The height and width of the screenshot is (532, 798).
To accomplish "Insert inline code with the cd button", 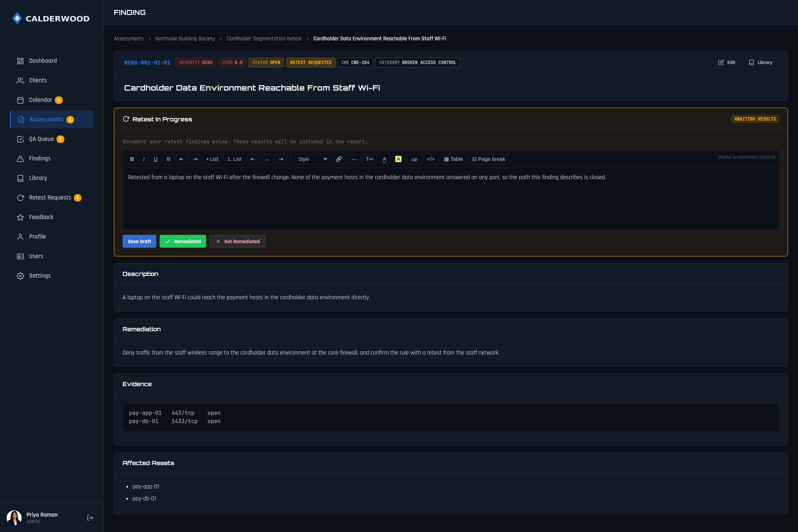I will tap(414, 159).
